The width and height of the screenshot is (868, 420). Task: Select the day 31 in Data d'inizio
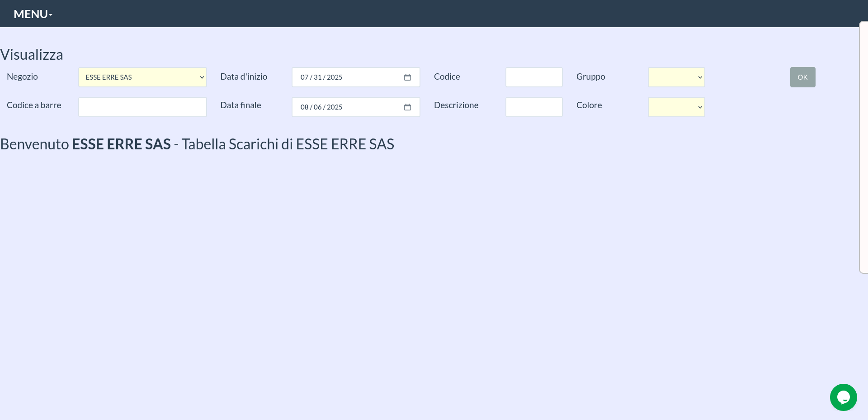[x=317, y=77]
